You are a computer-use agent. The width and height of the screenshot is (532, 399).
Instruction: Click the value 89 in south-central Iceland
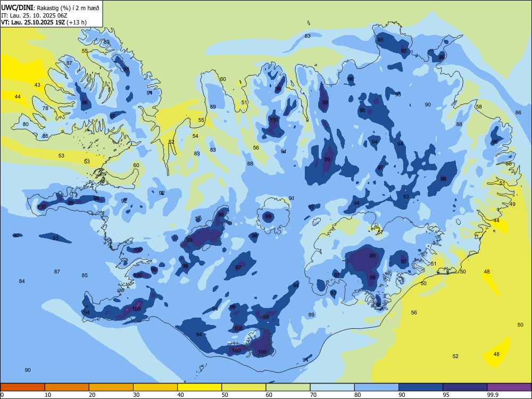pyautogui.click(x=311, y=315)
